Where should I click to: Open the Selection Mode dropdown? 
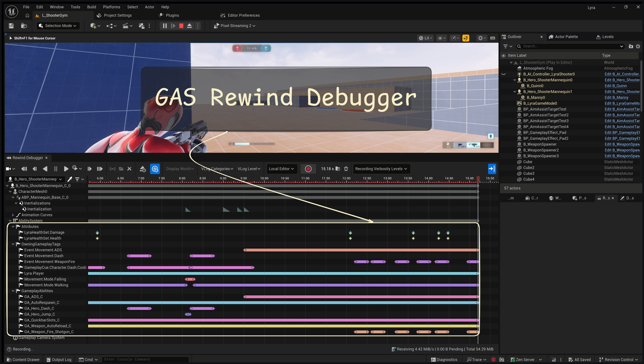click(x=58, y=26)
